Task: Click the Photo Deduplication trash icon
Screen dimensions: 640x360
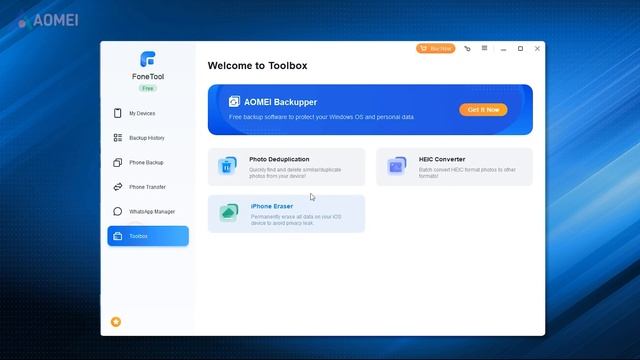Action: [227, 166]
